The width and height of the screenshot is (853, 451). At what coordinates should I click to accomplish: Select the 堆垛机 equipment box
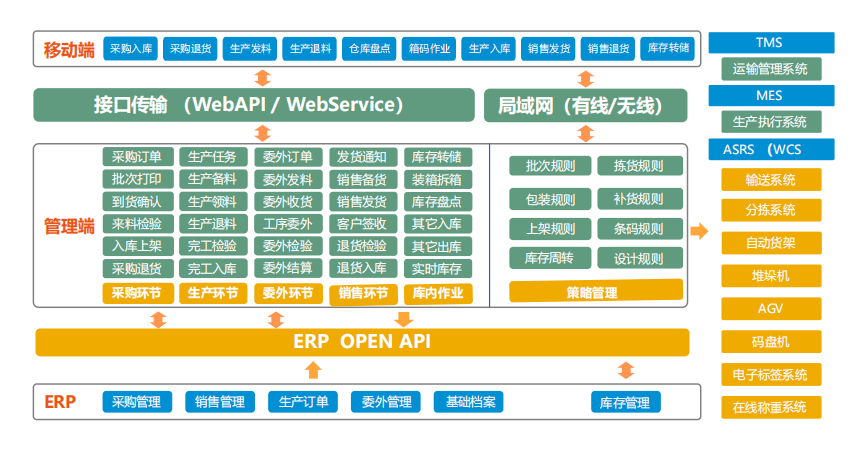(x=770, y=276)
